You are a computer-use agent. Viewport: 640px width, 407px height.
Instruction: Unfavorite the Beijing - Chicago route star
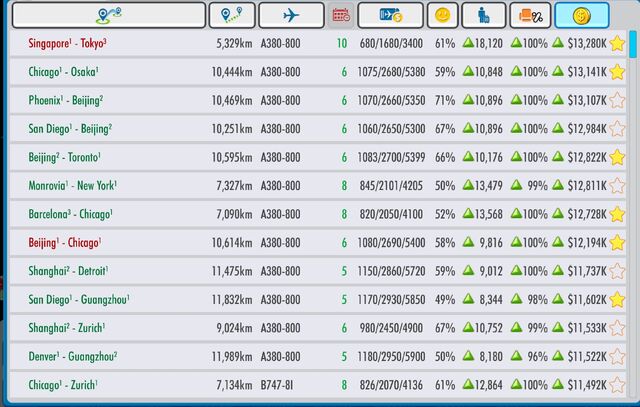pyautogui.click(x=617, y=243)
